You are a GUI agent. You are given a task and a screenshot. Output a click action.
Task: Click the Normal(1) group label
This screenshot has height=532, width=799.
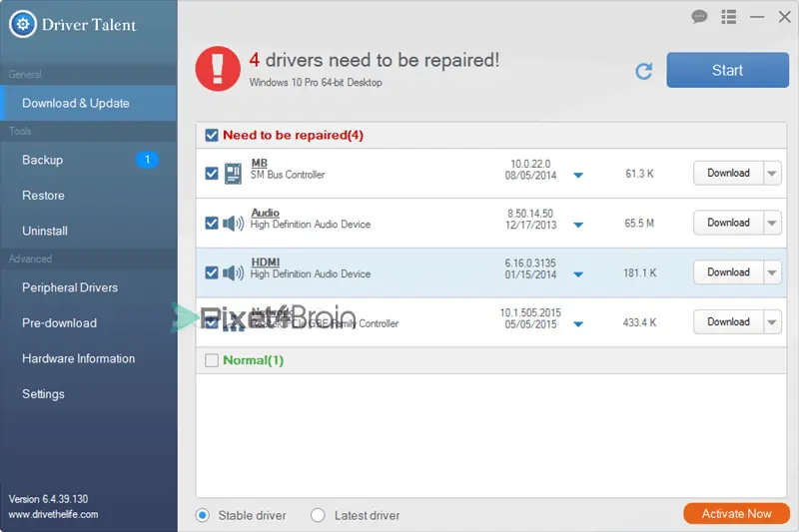click(x=254, y=360)
